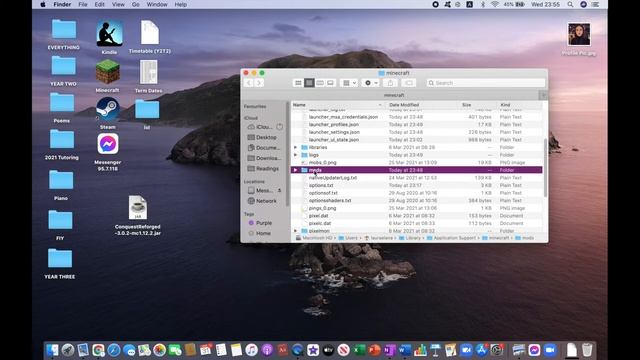Open Safari from the Dock
This screenshot has width=640, height=360.
(114, 350)
